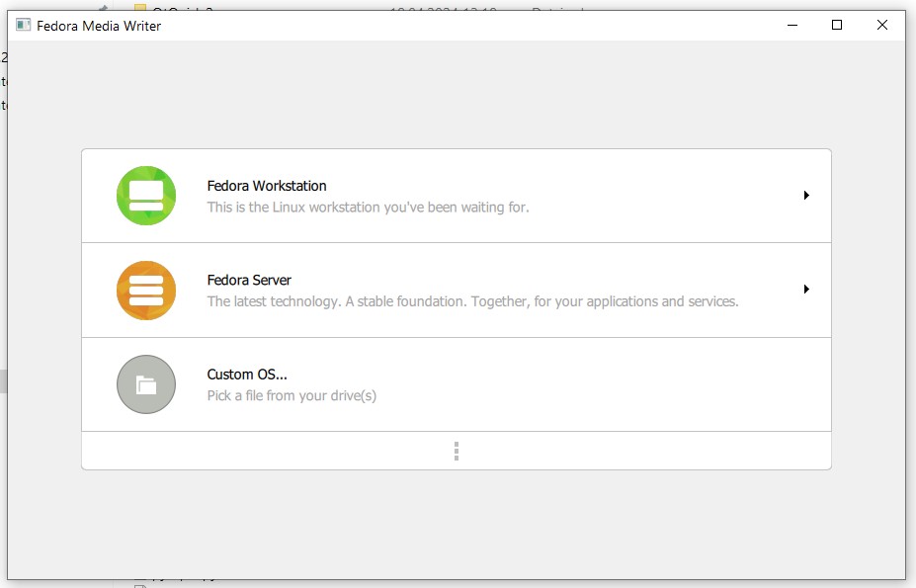Click 'This is the Linux workstation' description

(x=368, y=207)
